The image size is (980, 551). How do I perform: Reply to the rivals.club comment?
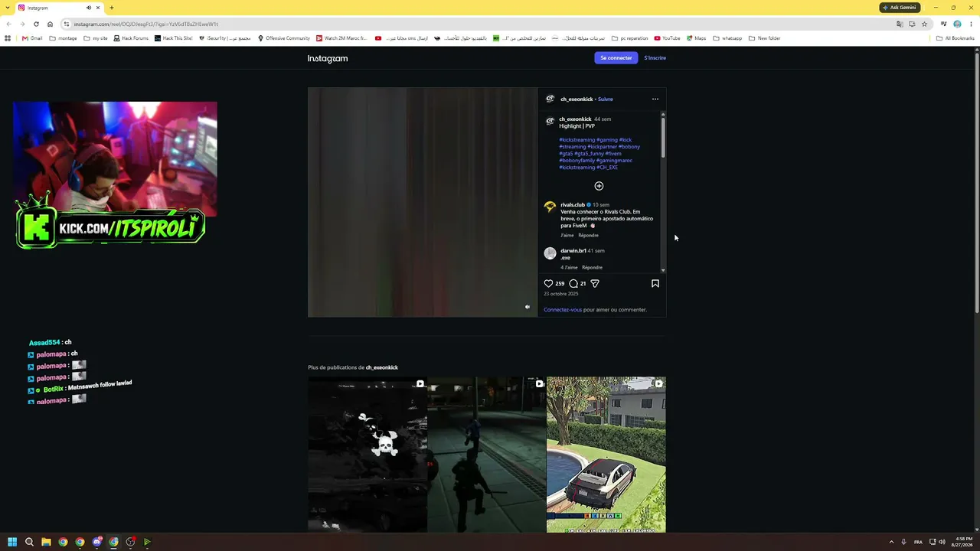[588, 235]
